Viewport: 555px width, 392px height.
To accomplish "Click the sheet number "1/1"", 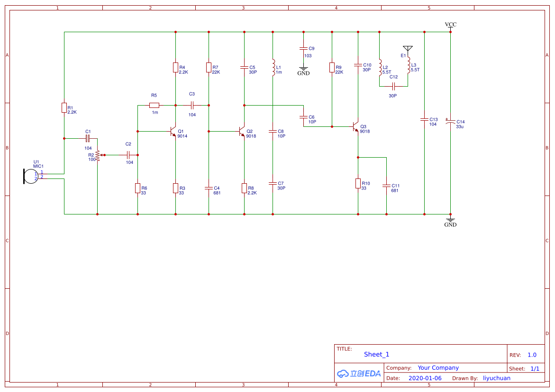I will pos(535,369).
